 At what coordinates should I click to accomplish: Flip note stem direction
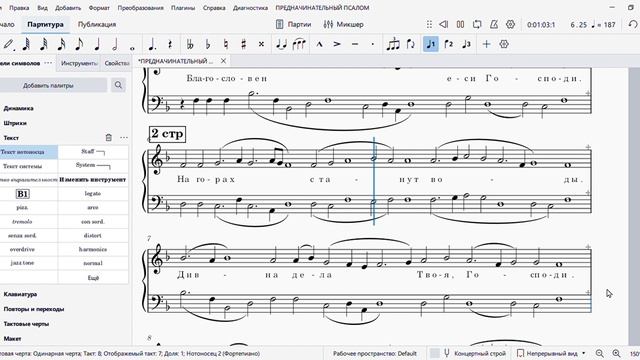tap(411, 44)
